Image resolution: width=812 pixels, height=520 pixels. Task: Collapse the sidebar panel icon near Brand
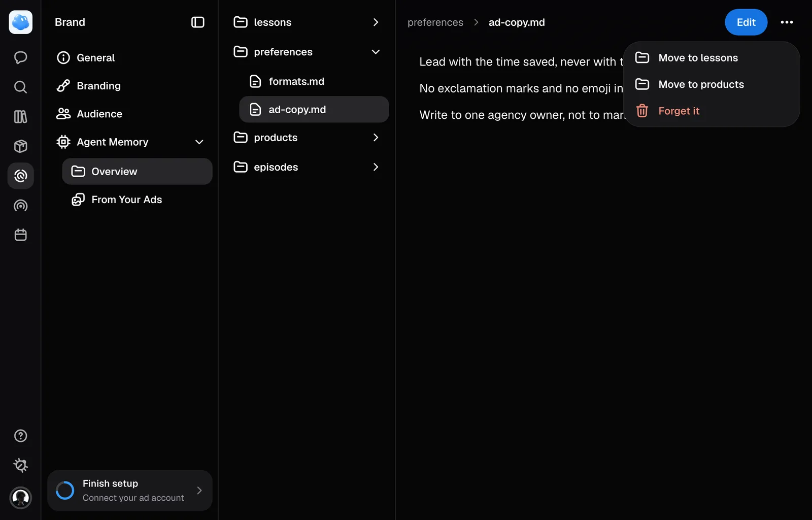(198, 22)
